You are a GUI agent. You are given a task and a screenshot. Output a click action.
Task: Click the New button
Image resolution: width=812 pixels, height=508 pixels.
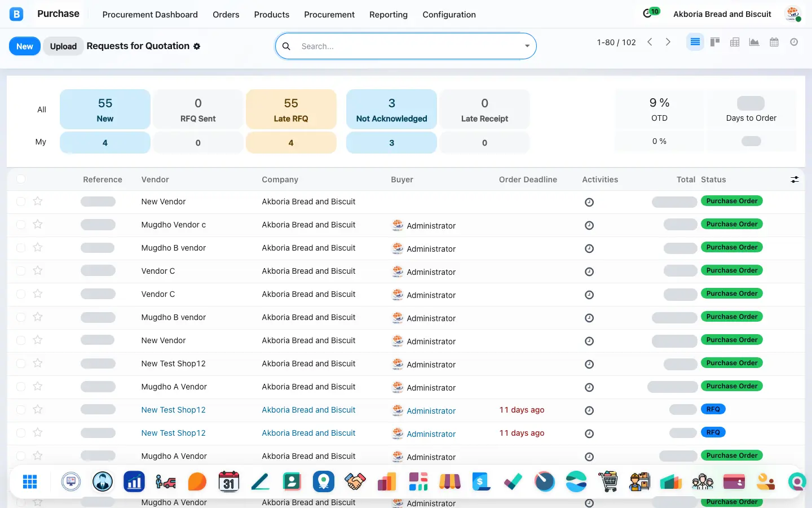point(25,46)
